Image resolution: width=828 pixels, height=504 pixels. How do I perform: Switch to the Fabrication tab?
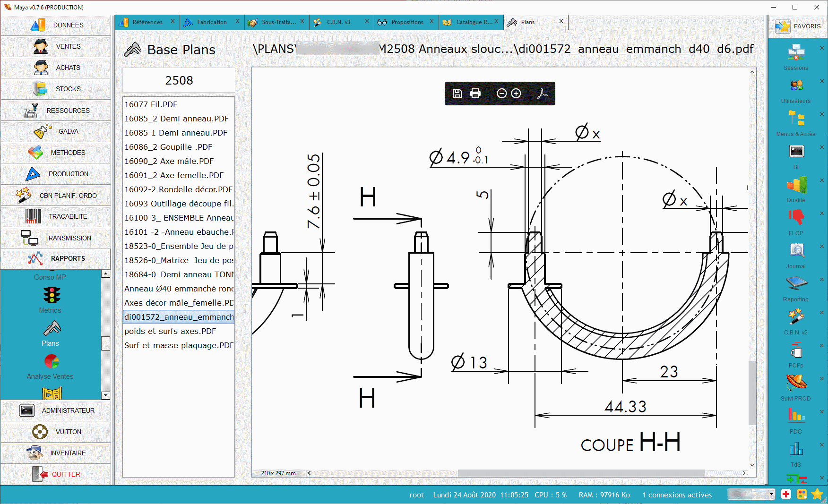pyautogui.click(x=211, y=22)
